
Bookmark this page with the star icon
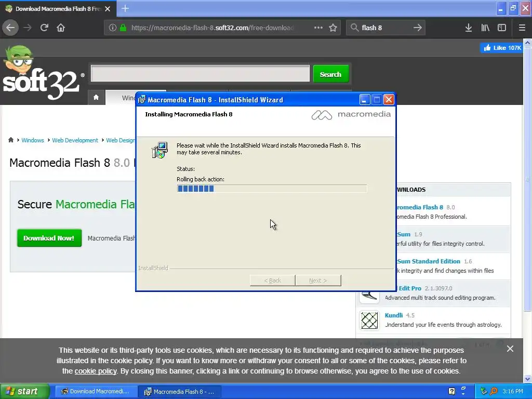point(333,28)
